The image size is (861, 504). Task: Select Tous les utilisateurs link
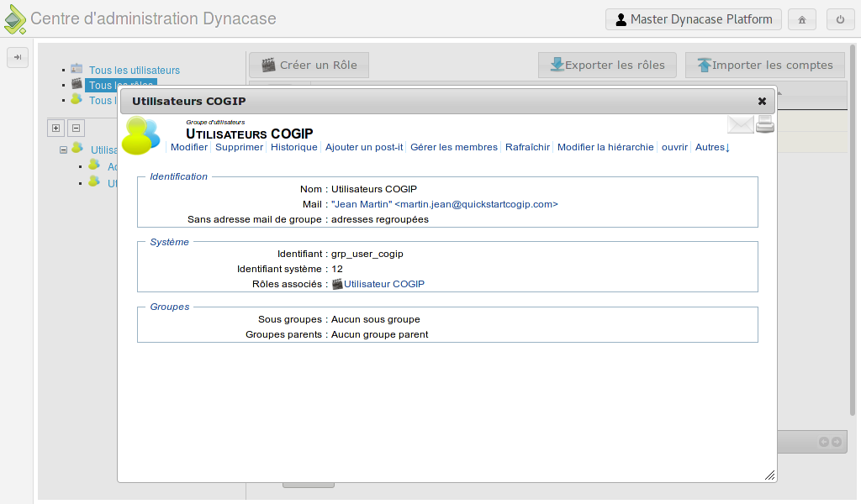(135, 71)
